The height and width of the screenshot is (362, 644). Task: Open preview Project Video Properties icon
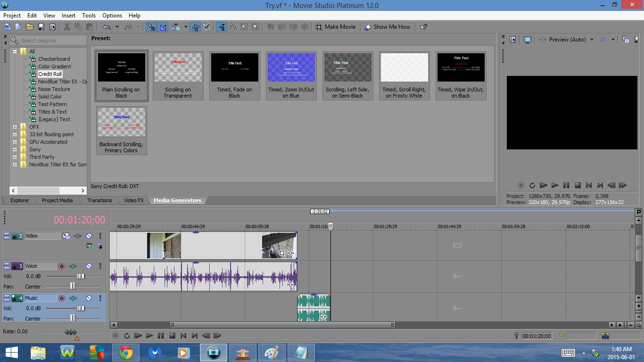pos(513,40)
